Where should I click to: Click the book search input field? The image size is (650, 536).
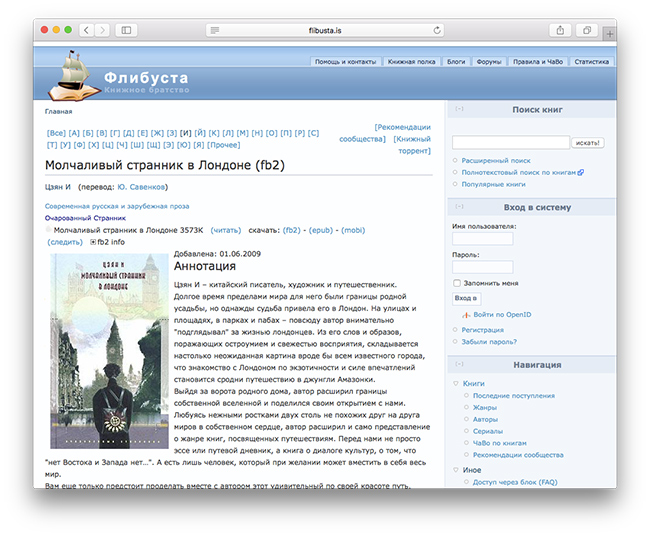[x=511, y=142]
